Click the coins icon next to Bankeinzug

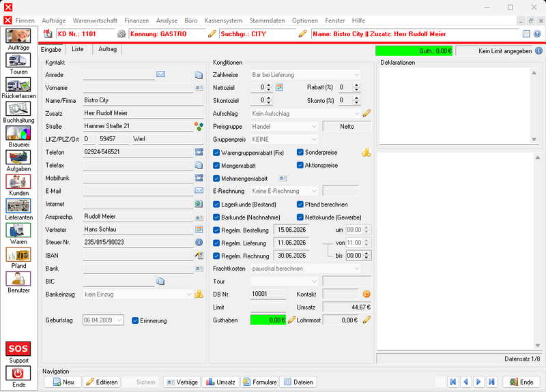199,295
